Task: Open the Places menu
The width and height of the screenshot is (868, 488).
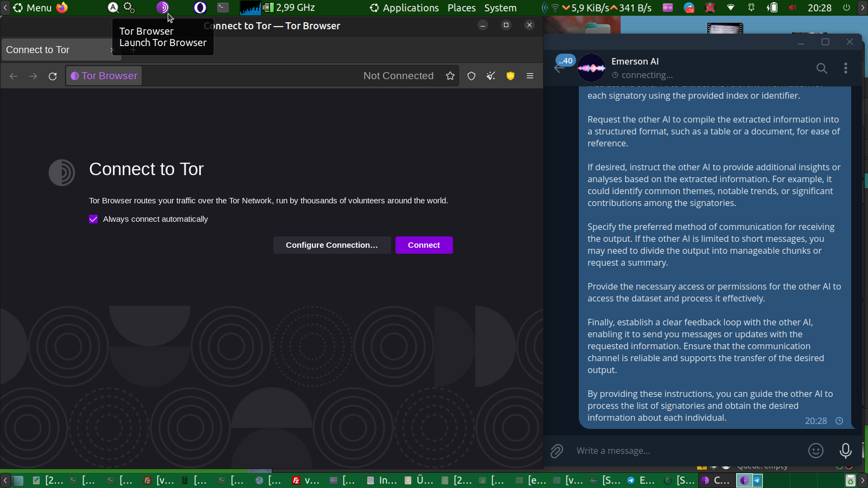Action: [462, 8]
